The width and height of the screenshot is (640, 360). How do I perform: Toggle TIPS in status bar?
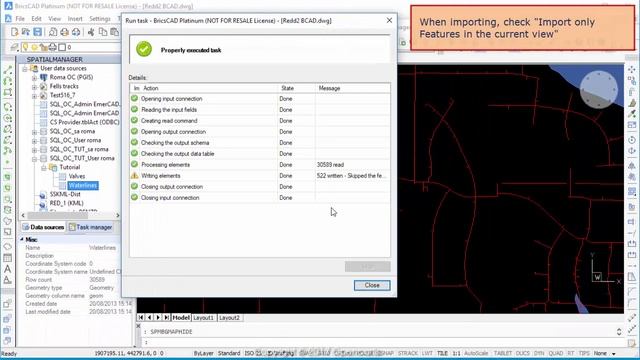tap(584, 353)
